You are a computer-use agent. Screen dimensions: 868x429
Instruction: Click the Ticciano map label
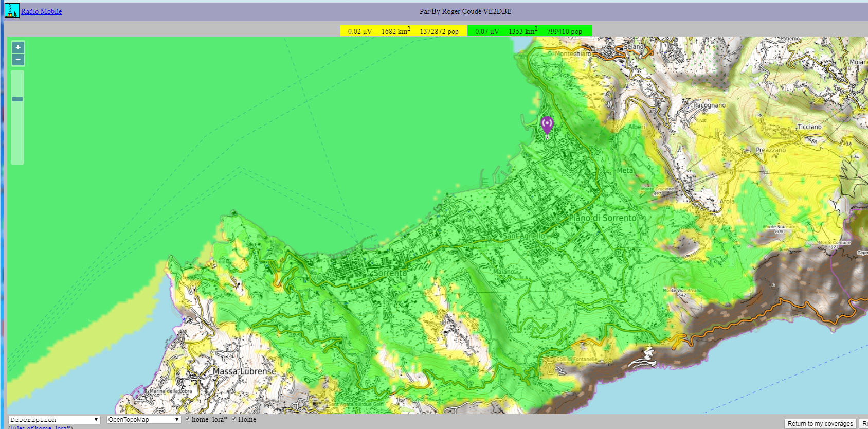point(809,127)
